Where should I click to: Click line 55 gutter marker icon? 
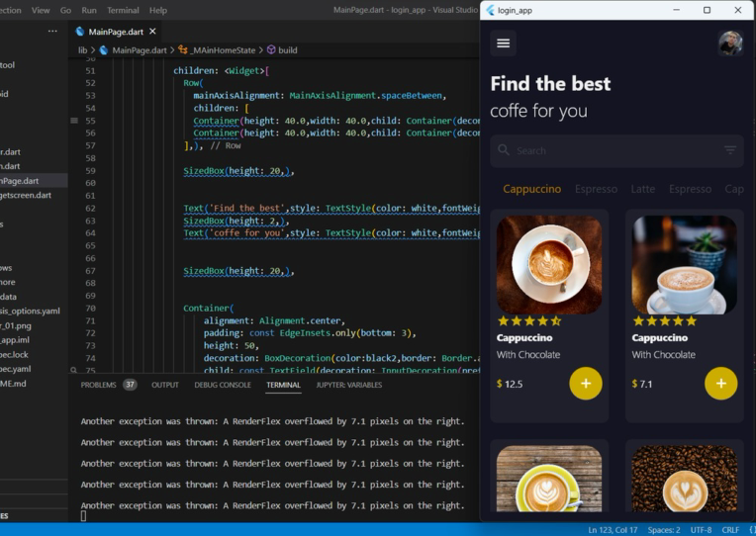coord(74,121)
